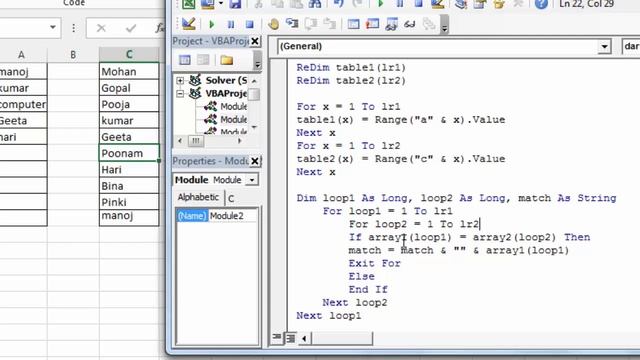The image size is (640, 360).
Task: Open Properties Window from the Standard toolbar
Action: tap(480, 4)
